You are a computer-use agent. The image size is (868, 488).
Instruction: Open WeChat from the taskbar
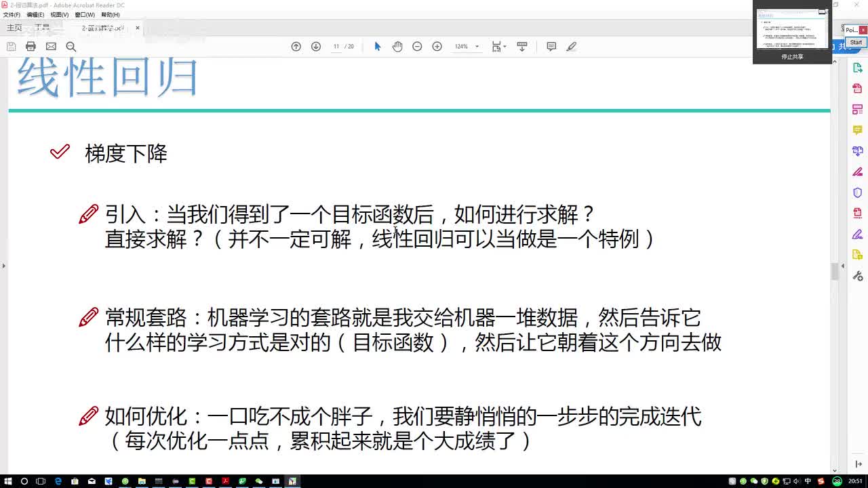point(259,481)
